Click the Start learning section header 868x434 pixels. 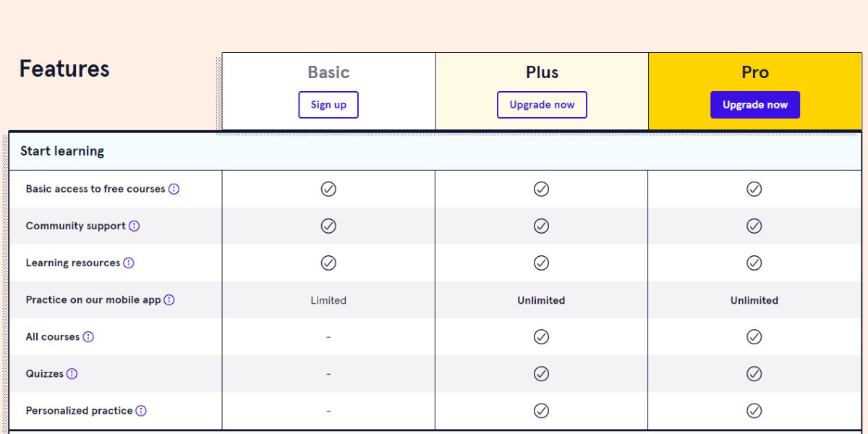tap(62, 151)
